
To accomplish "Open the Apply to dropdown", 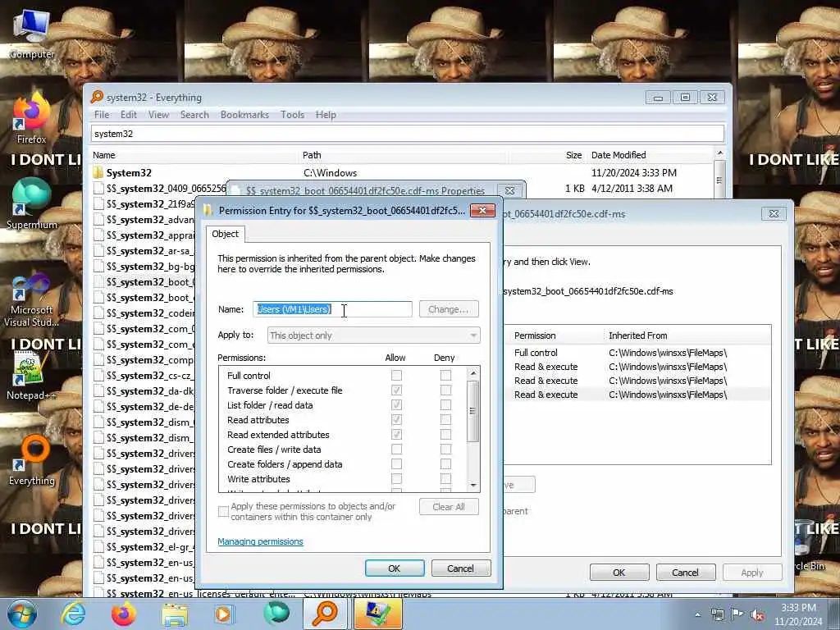I will tap(373, 336).
